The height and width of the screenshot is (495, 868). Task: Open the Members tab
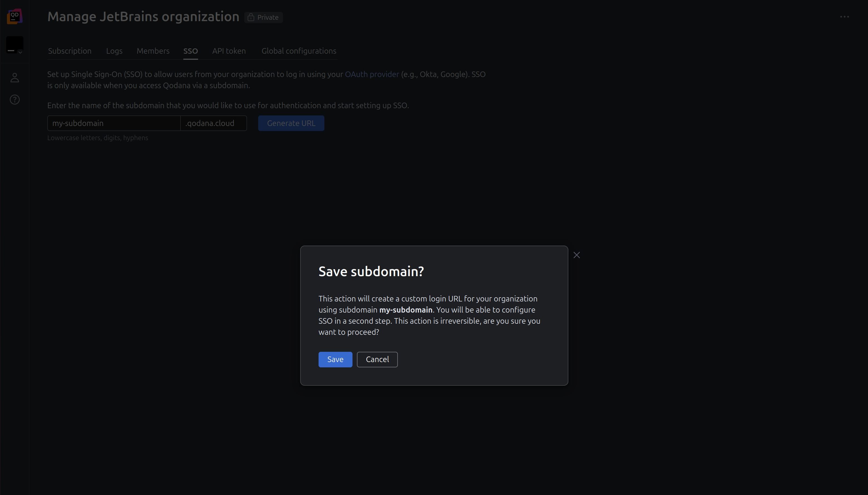pyautogui.click(x=153, y=51)
